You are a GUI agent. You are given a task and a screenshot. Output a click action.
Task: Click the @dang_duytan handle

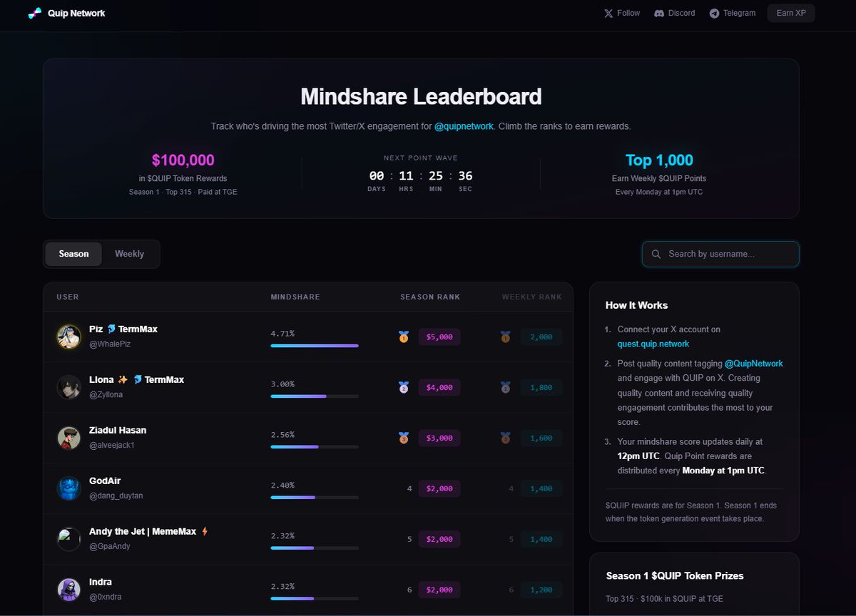click(x=116, y=496)
